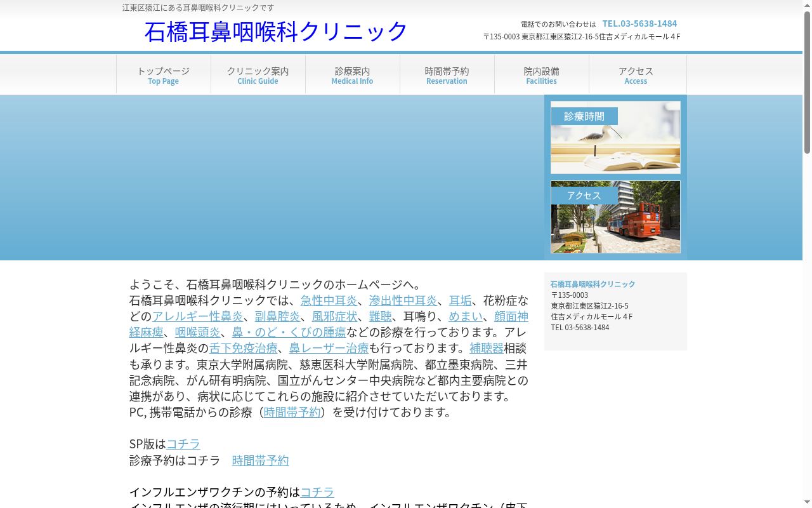Open the 鼻レーザー治療 link
The width and height of the screenshot is (812, 508).
pyautogui.click(x=329, y=348)
